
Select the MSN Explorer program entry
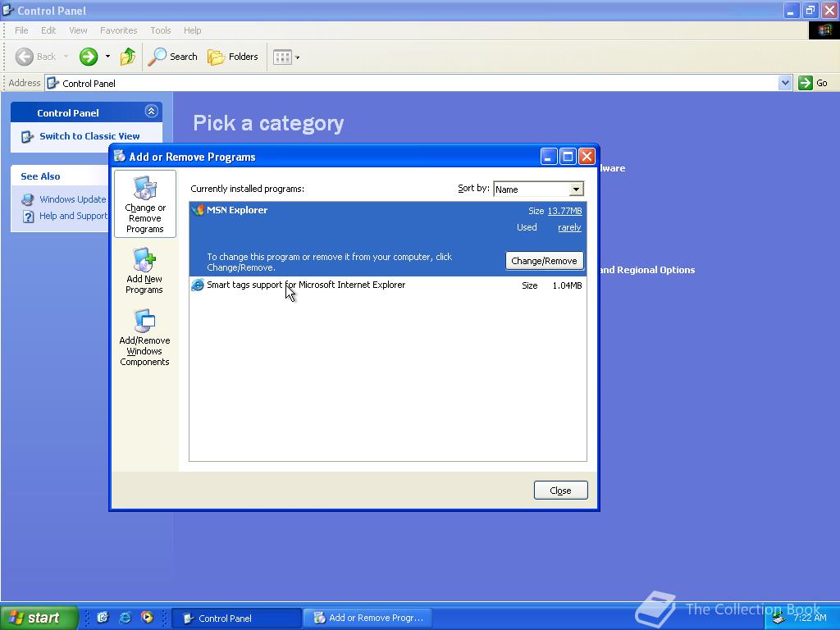pos(388,239)
